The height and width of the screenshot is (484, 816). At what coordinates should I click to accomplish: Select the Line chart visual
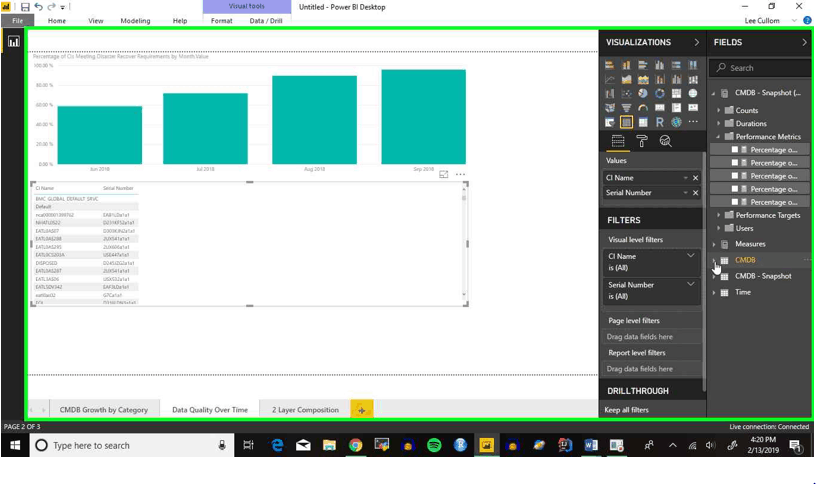tap(609, 80)
